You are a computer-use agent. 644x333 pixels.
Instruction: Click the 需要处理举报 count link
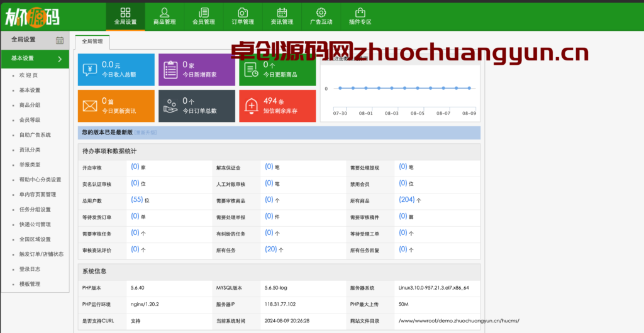coord(269,216)
